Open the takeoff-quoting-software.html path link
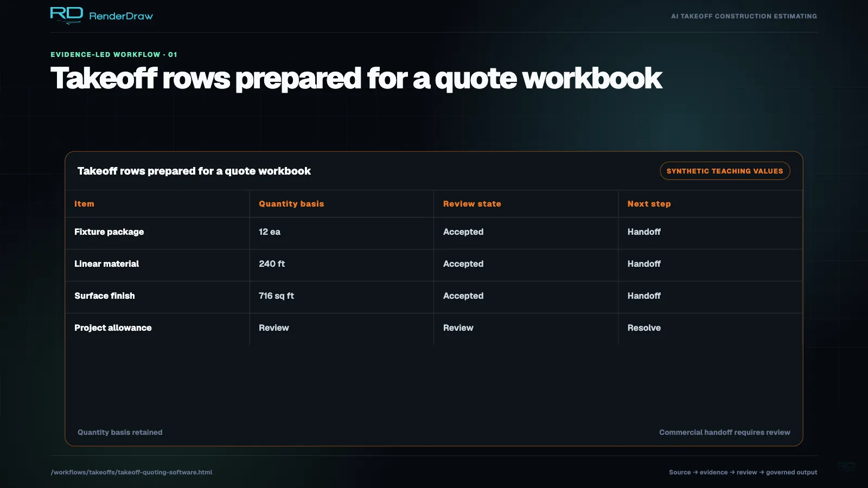Image resolution: width=868 pixels, height=488 pixels. pyautogui.click(x=131, y=472)
